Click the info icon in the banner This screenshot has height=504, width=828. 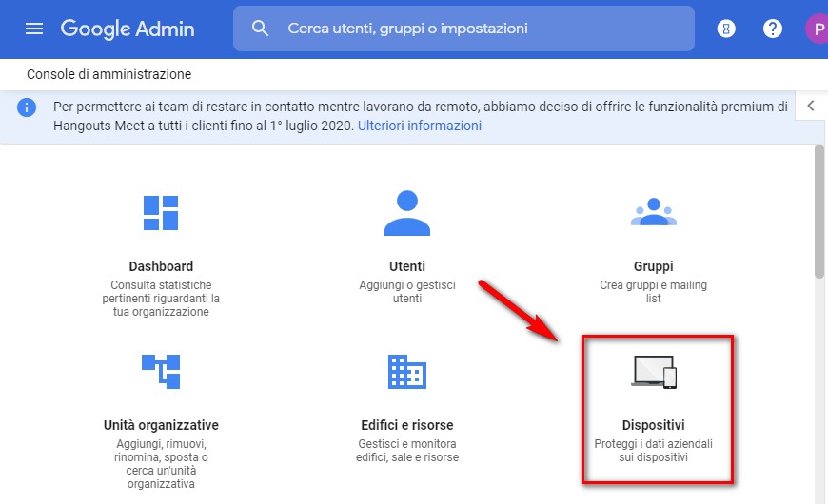tap(27, 107)
